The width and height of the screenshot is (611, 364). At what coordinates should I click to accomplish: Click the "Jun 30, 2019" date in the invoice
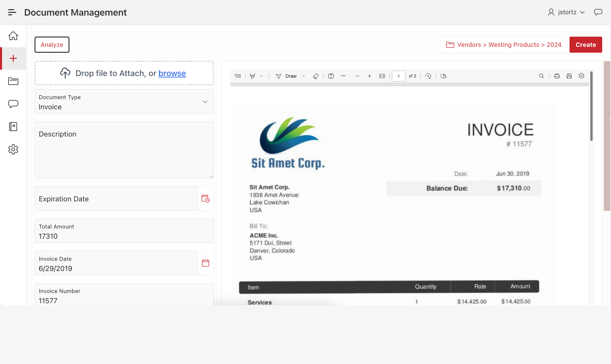[512, 174]
